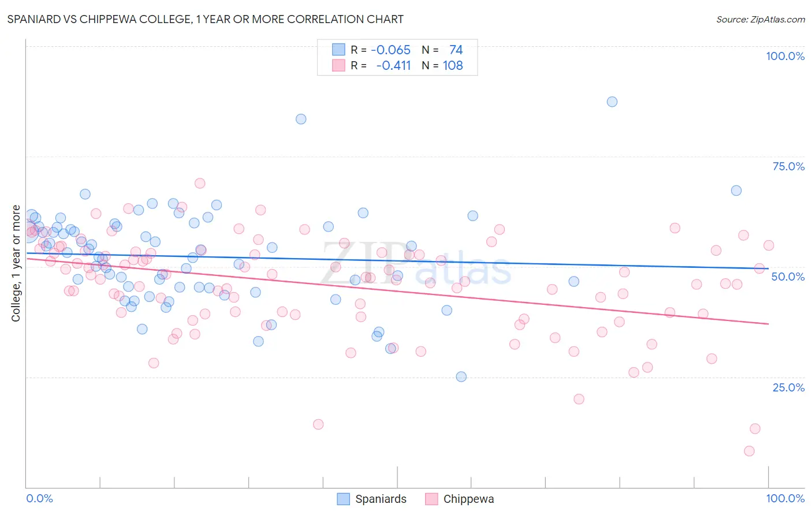Screen dimensions: 812x515
Task: Select the Spaniards legend label
Action: click(381, 499)
